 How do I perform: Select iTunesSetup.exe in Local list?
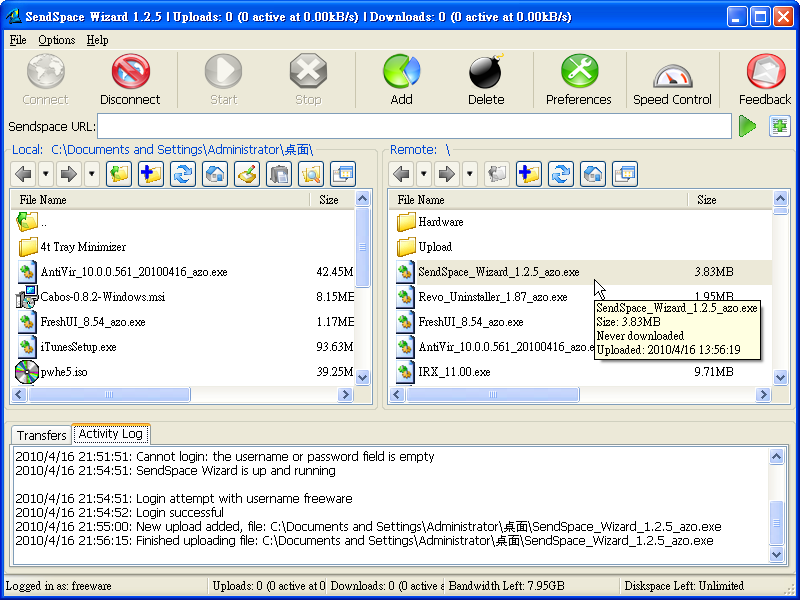pos(183,347)
